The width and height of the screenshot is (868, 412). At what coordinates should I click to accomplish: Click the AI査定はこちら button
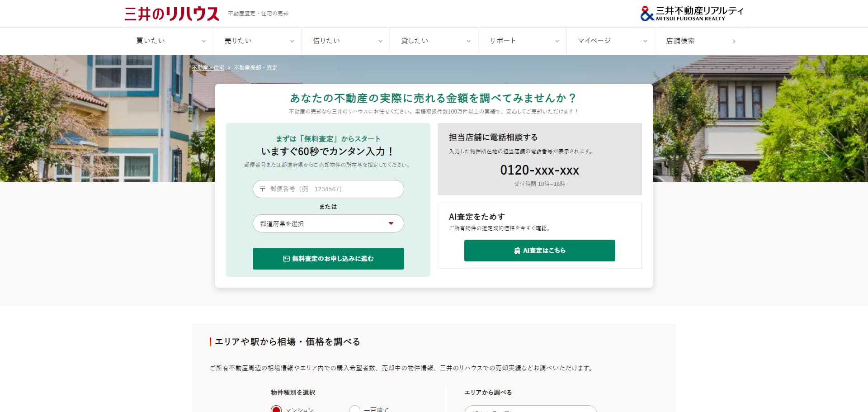(539, 250)
